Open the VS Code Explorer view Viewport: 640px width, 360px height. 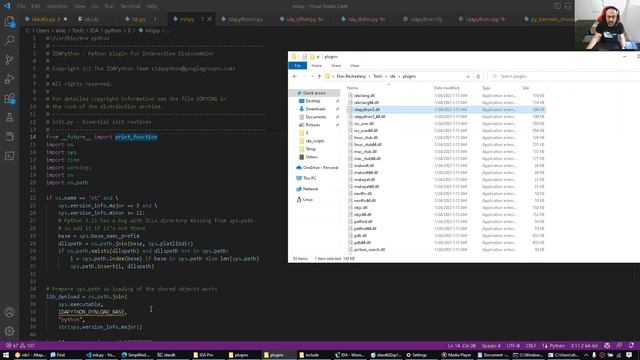point(9,21)
